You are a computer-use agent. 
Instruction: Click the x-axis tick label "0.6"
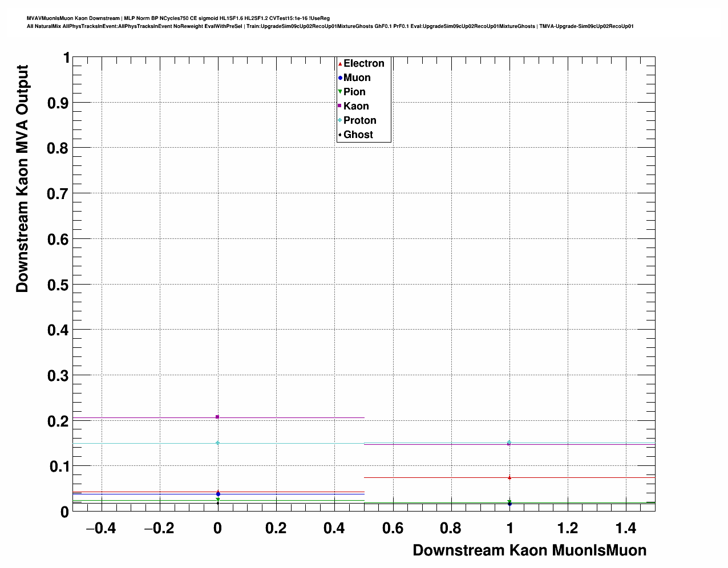[x=393, y=529]
